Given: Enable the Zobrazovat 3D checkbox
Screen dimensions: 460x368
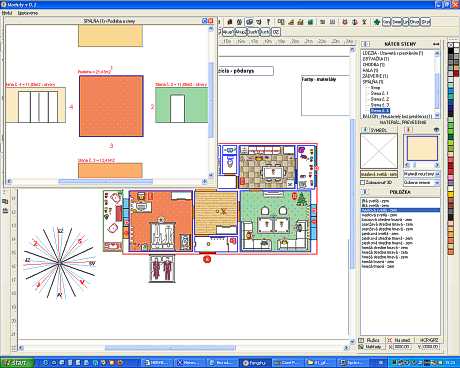Looking at the screenshot, I should pyautogui.click(x=363, y=182).
